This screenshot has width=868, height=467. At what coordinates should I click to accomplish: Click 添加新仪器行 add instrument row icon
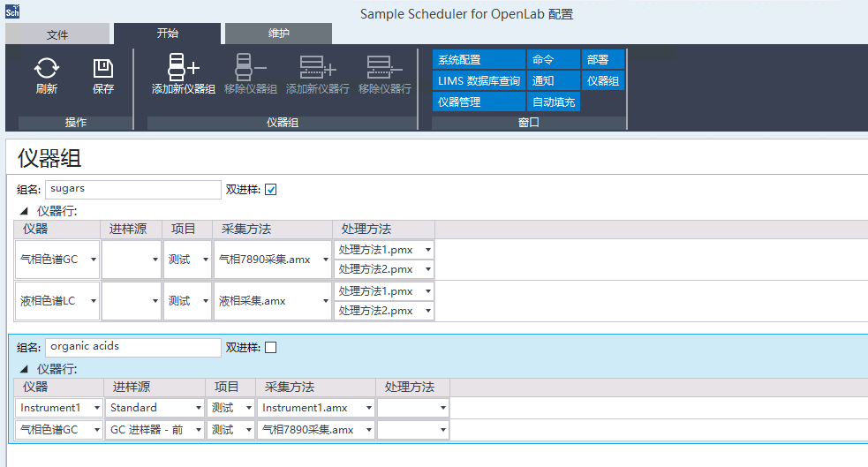(318, 67)
